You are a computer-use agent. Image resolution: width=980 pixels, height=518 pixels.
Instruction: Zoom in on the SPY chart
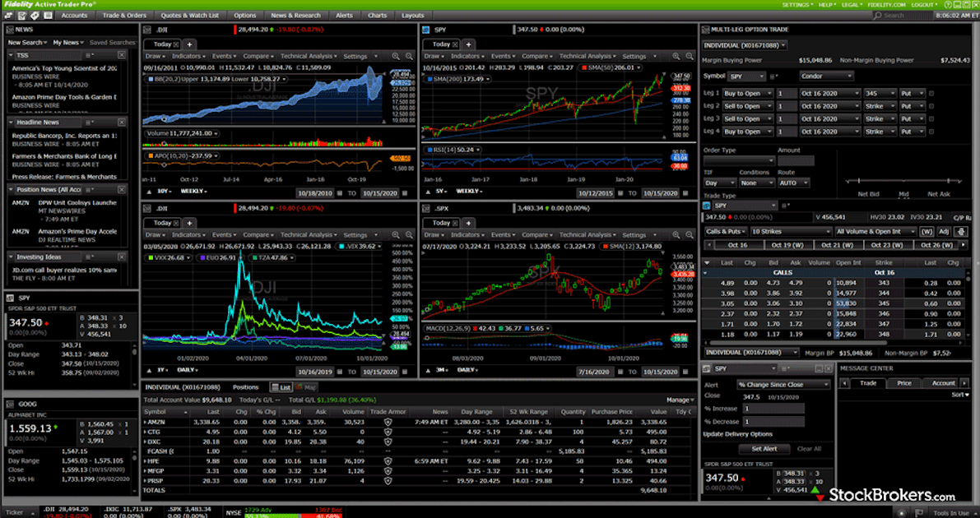(x=676, y=56)
